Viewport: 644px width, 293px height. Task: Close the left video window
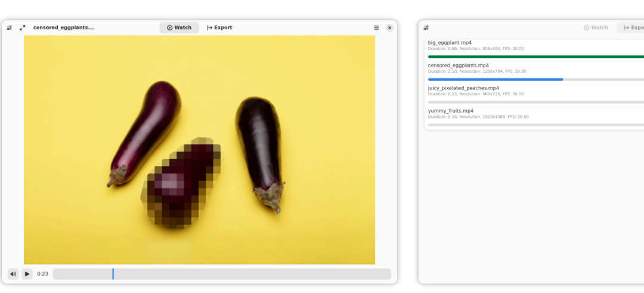coord(389,27)
